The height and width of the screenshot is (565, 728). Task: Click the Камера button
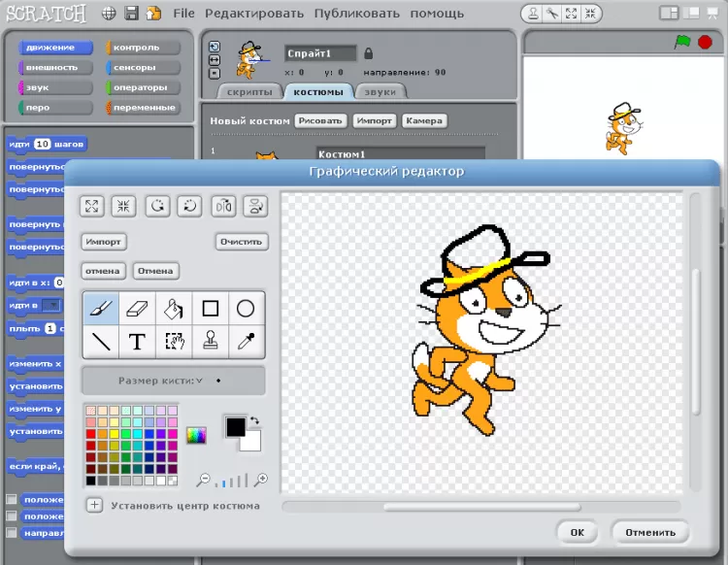tap(424, 120)
